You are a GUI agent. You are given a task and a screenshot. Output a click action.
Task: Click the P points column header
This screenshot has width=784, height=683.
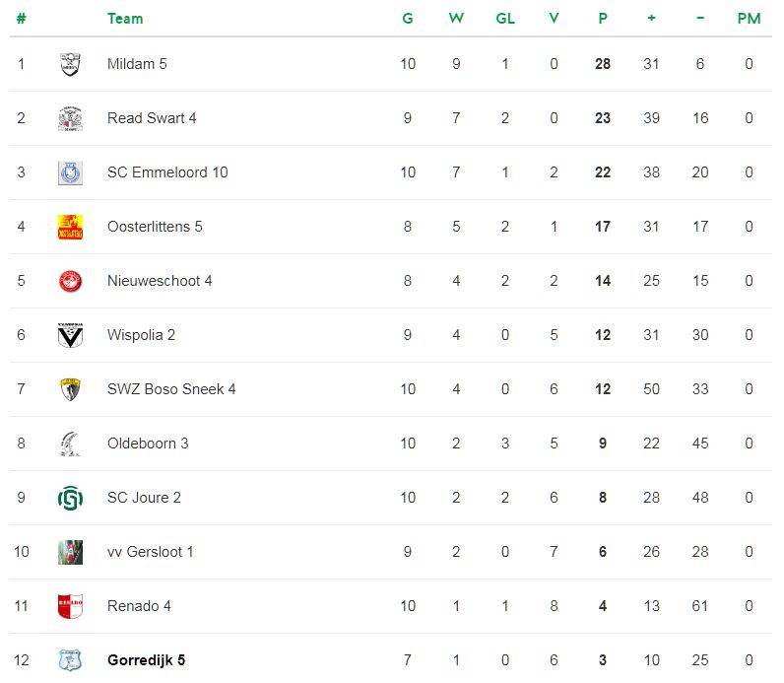click(x=603, y=19)
